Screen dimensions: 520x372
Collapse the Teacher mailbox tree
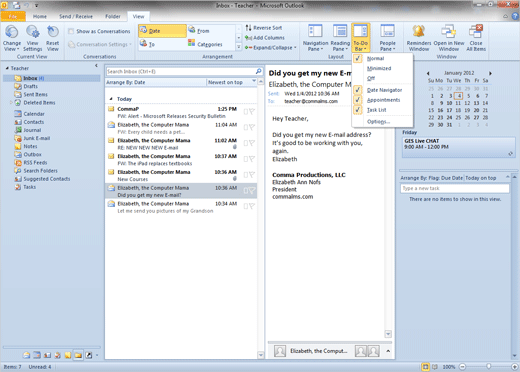(7, 68)
